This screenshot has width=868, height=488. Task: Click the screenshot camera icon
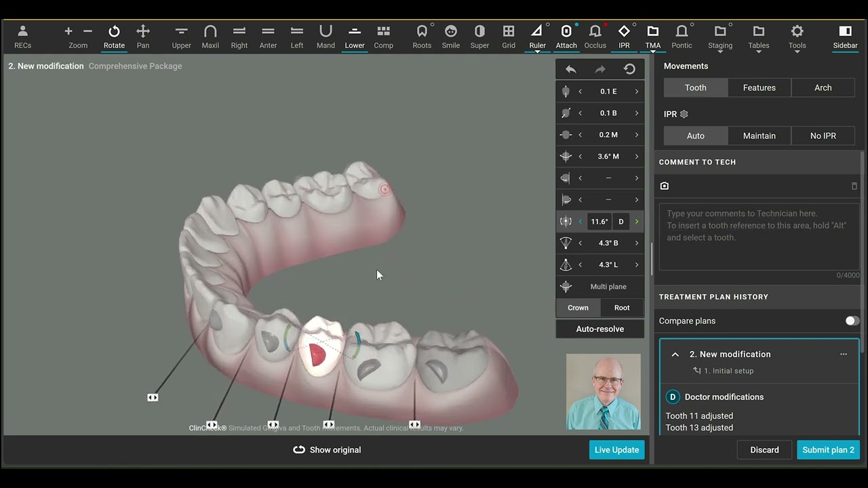pyautogui.click(x=665, y=186)
